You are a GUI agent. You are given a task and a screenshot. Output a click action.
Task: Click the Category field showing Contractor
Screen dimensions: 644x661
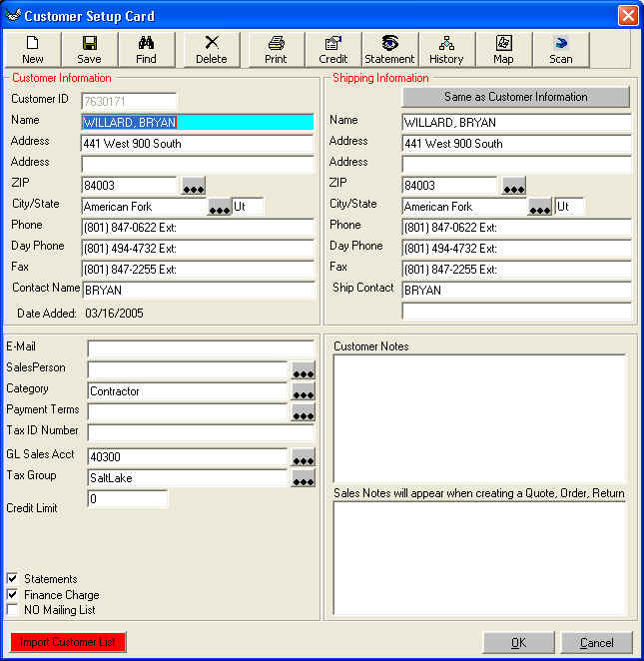click(188, 391)
